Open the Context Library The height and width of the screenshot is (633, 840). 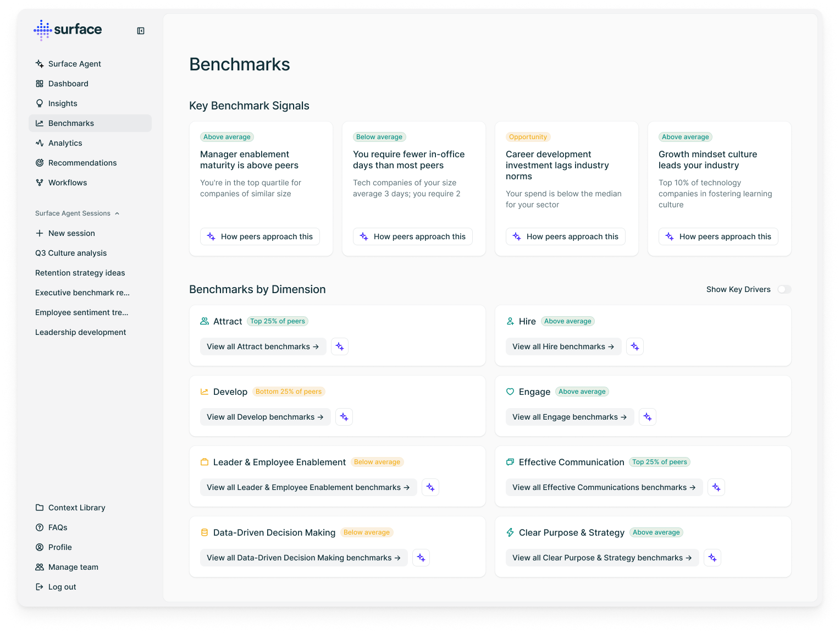[x=76, y=508]
